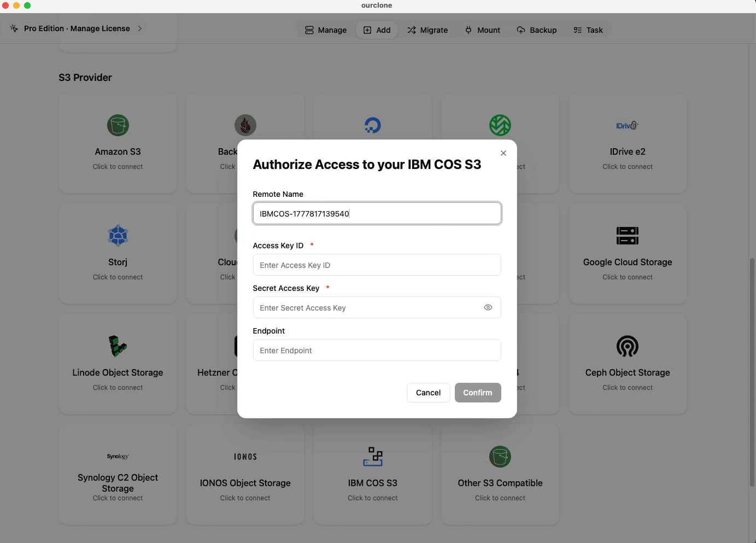Go to the Mount tab
The image size is (756, 543).
click(x=483, y=30)
